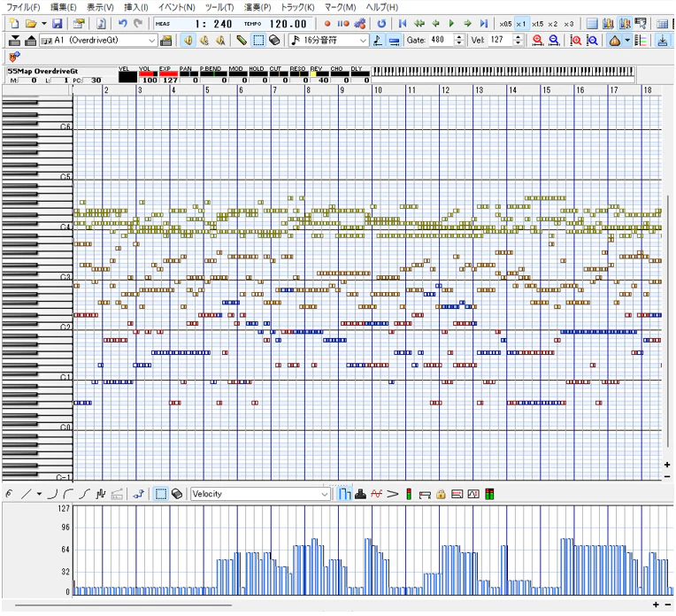This screenshot has height=616, width=676.
Task: Go to next track with up-arrow track icon
Action: point(30,41)
